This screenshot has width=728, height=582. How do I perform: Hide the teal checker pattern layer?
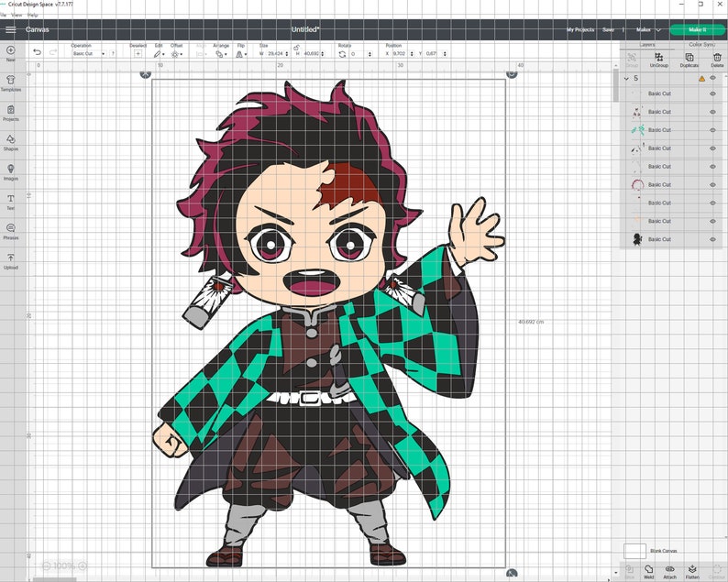click(712, 130)
